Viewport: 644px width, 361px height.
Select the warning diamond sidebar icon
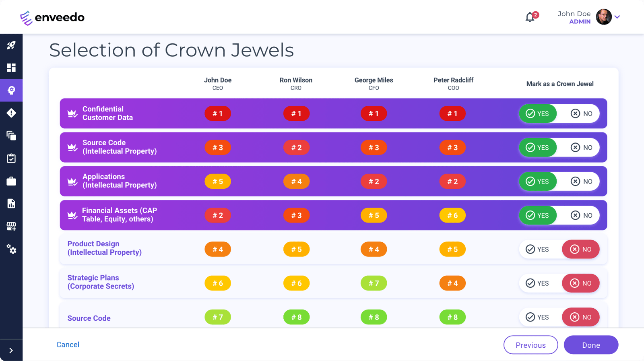[11, 113]
